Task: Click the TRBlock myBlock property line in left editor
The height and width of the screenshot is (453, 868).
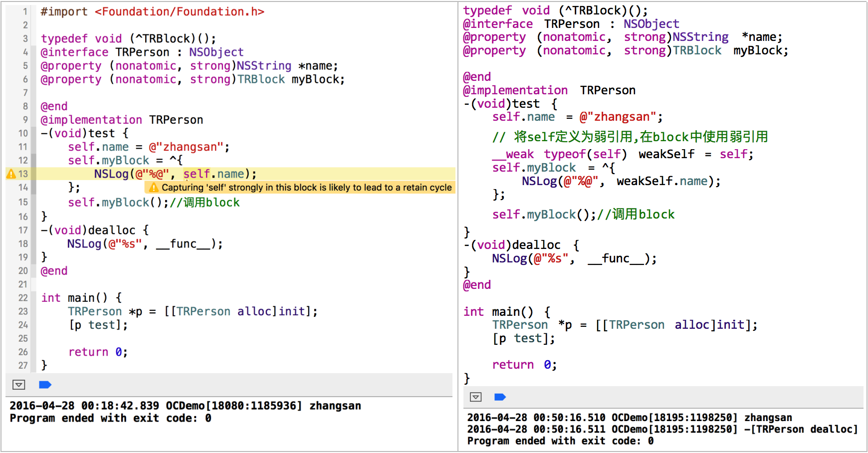Action: [x=193, y=79]
